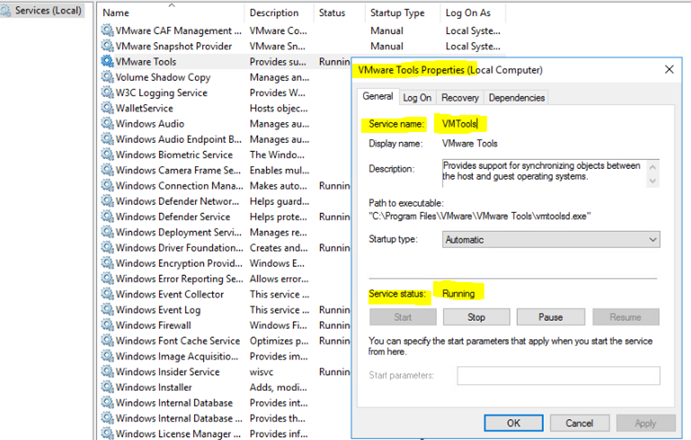Open the Recovery tab
The image size is (691, 440).
click(460, 98)
